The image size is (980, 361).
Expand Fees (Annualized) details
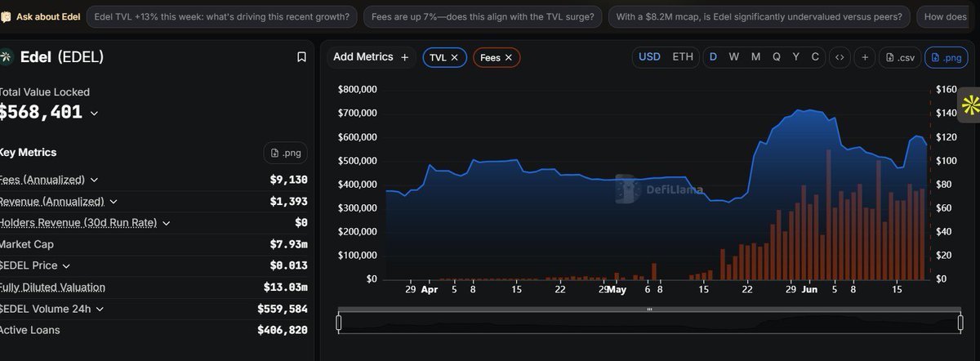tap(94, 180)
